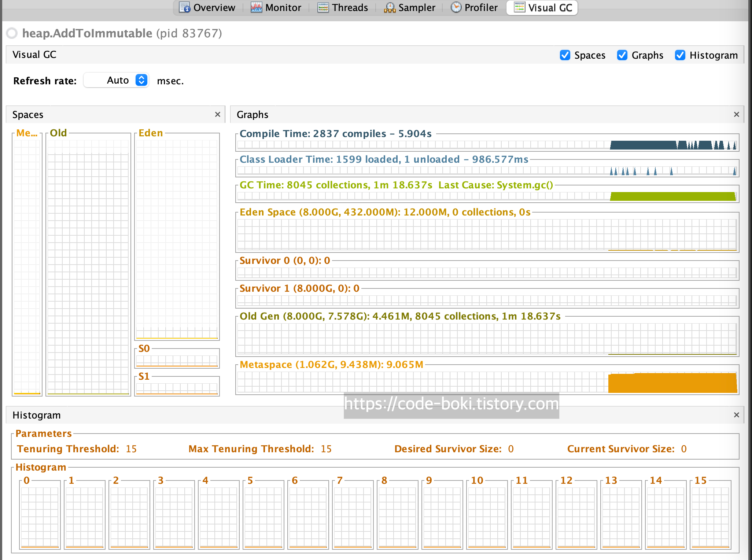Close the Spaces panel with X
752x560 pixels.
click(218, 114)
